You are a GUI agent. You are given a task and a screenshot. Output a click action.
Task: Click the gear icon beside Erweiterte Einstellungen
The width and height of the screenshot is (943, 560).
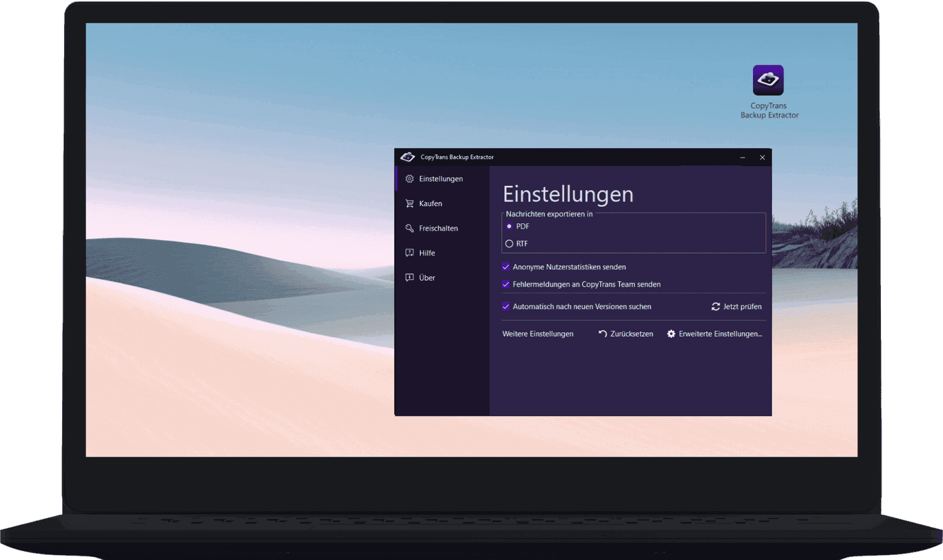click(x=671, y=334)
